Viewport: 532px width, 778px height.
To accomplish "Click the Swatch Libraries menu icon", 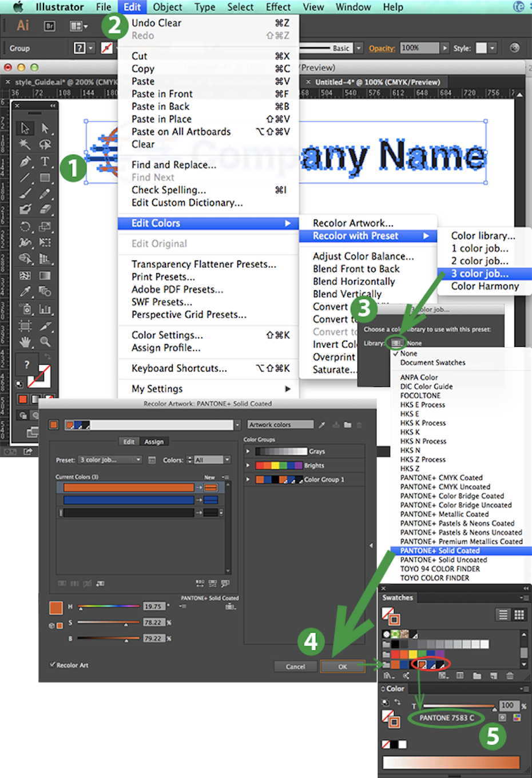I will (389, 676).
